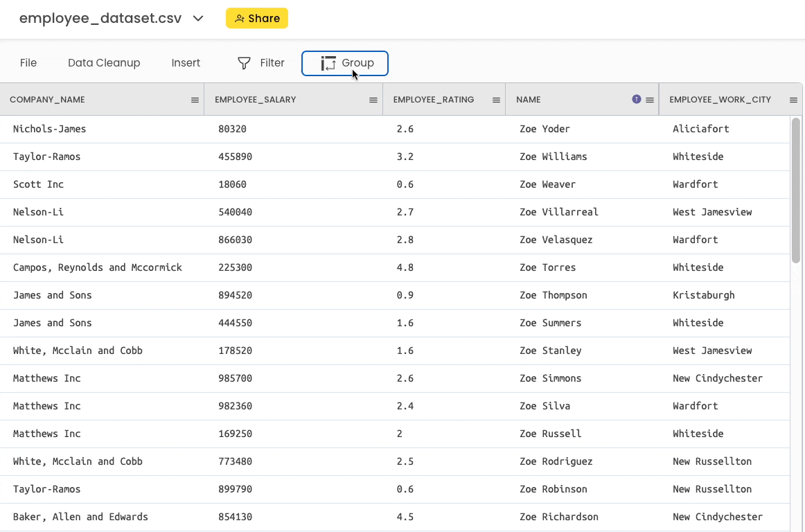The image size is (805, 532).
Task: Expand the employee_dataset.csv file dropdown chevron
Action: point(198,19)
